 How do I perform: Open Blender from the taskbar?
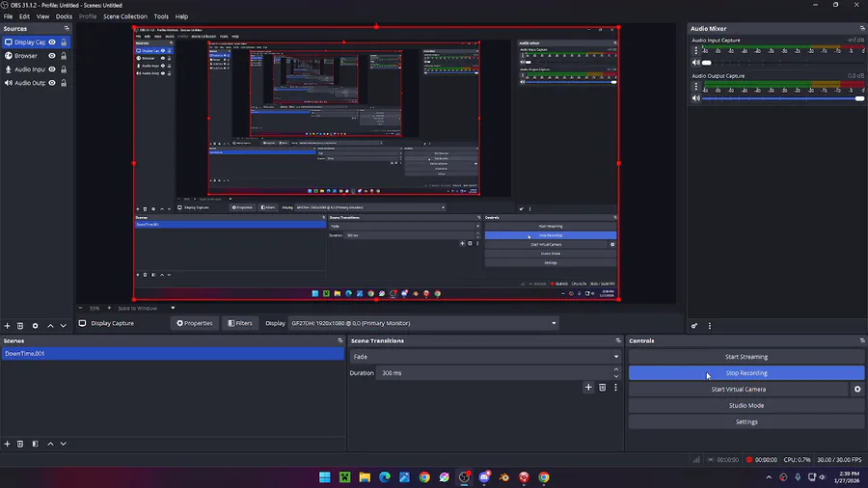pos(503,477)
